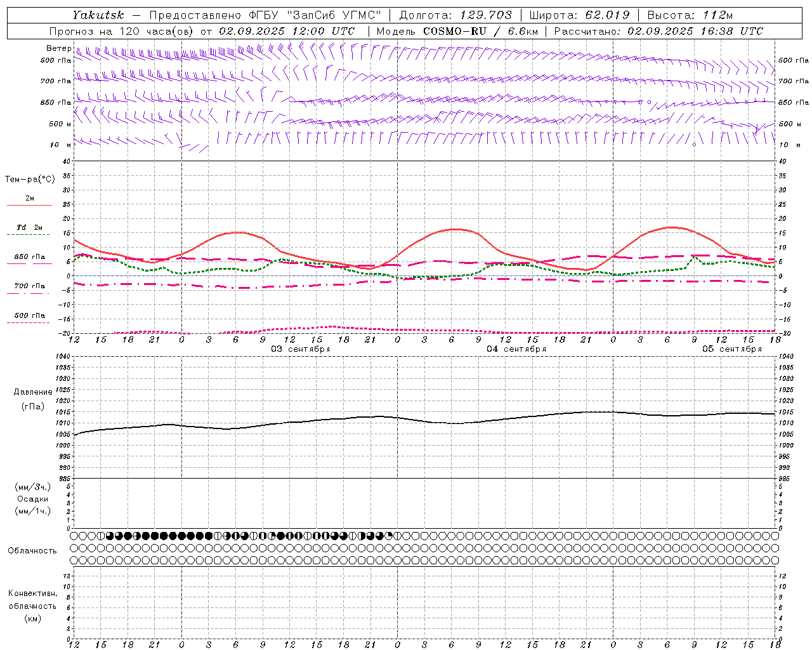Click the Yakutsk station title
812x650 pixels.
(98, 15)
